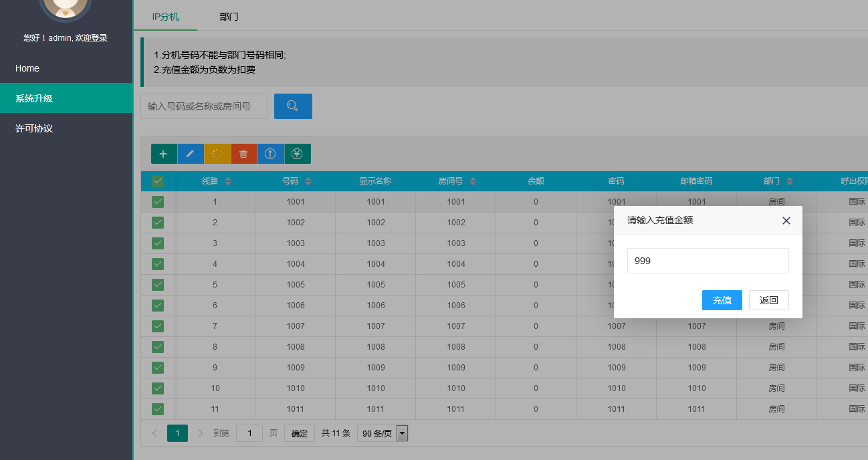Click the blue pencil edit icon

coord(190,154)
